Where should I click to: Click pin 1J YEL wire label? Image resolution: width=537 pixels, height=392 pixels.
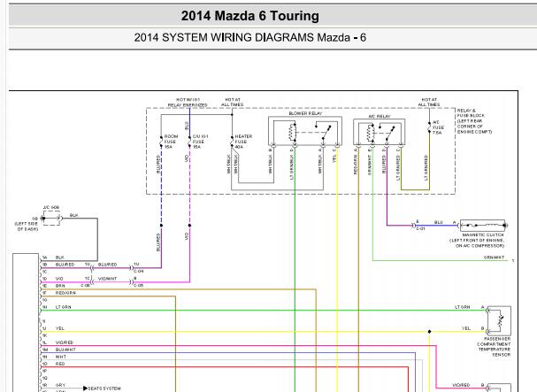coord(59,328)
